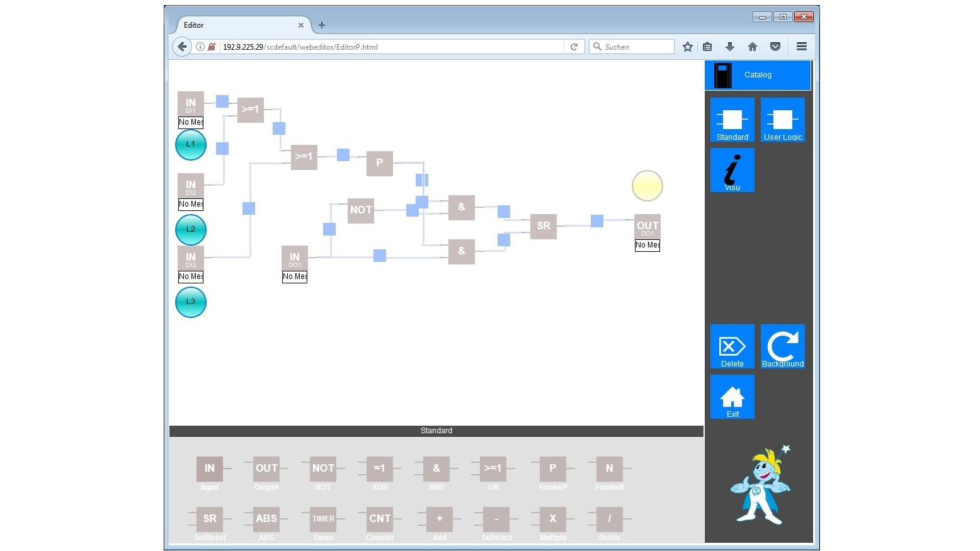Click the yellow output lamp indicator
Viewport: 980px width, 551px height.
tap(647, 186)
